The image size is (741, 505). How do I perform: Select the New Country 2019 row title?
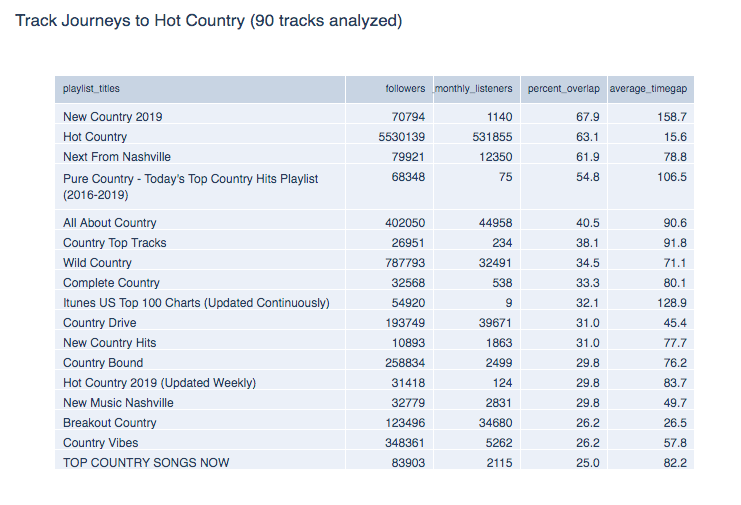(112, 117)
